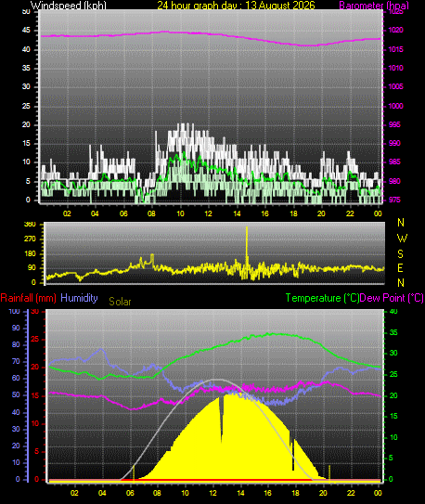Click the 25 value on windspeed axis
The image size is (425, 504).
point(26,106)
